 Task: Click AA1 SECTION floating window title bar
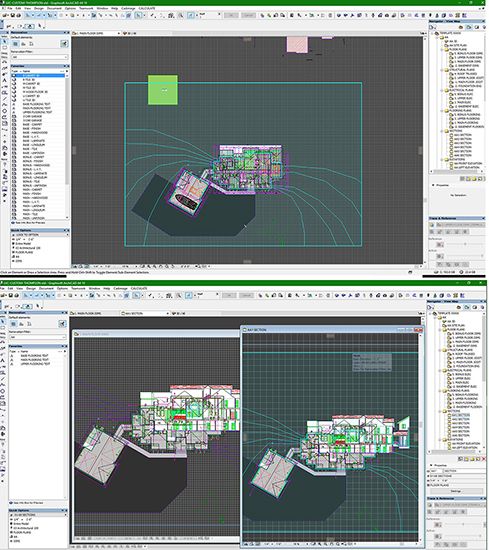point(331,330)
